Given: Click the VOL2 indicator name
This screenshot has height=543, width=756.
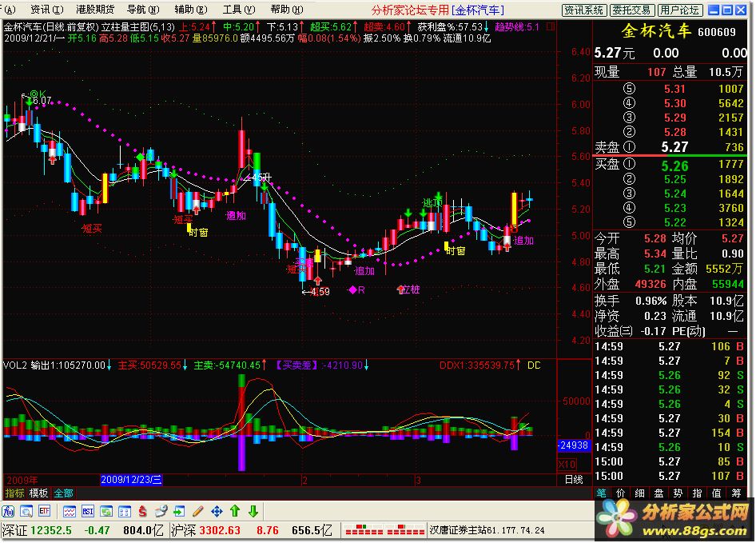Looking at the screenshot, I should 15,365.
